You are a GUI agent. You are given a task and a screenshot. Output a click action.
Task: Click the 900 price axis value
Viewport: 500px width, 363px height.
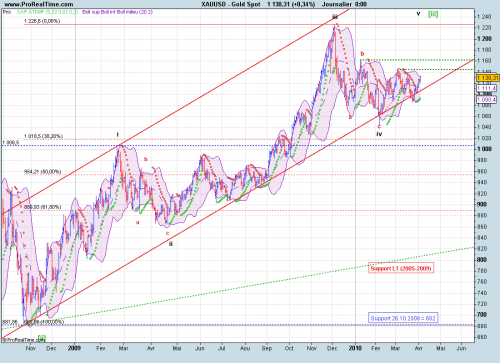click(x=482, y=204)
